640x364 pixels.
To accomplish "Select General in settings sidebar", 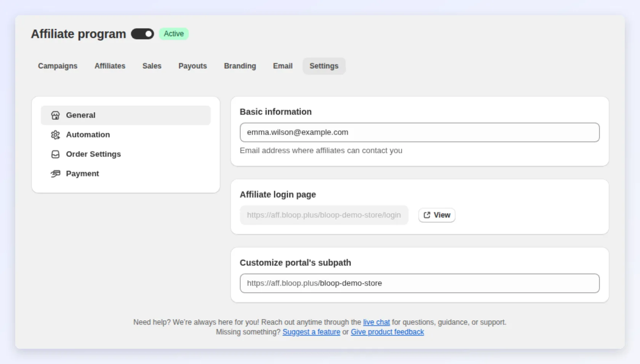I will click(x=126, y=115).
